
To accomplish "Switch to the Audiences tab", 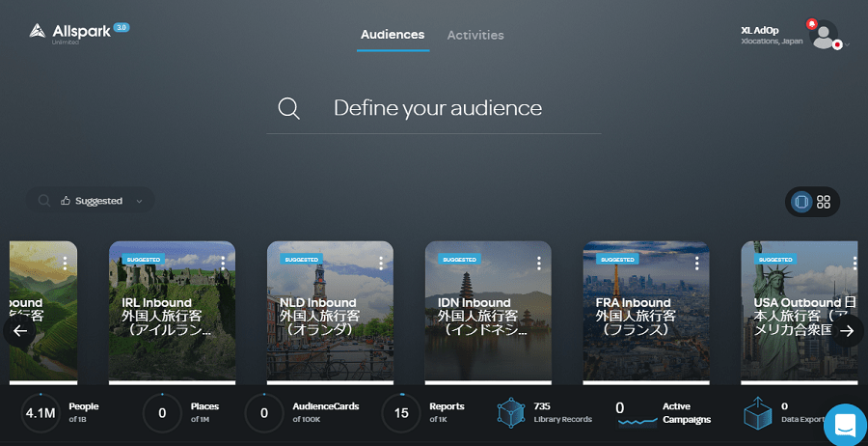I will pos(393,35).
